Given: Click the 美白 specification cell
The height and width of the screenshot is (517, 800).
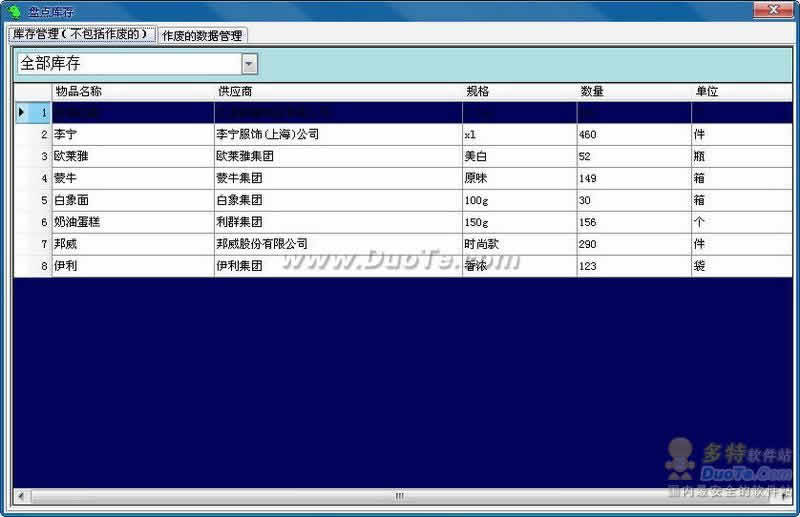Looking at the screenshot, I should tap(519, 156).
